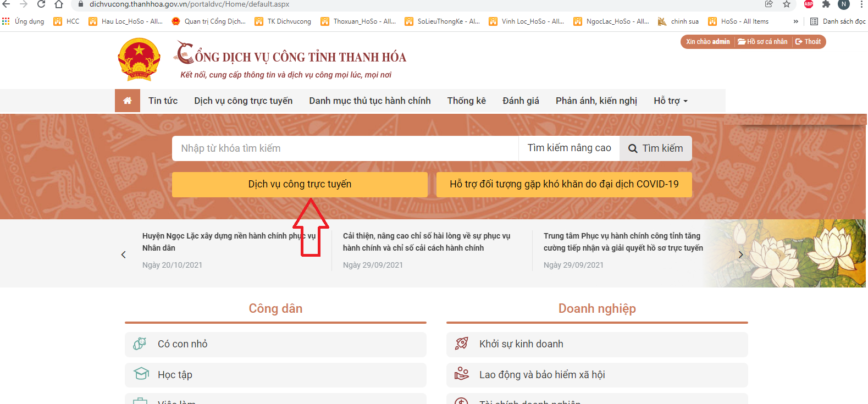This screenshot has height=404, width=868.
Task: Go to next news slide
Action: pyautogui.click(x=740, y=254)
